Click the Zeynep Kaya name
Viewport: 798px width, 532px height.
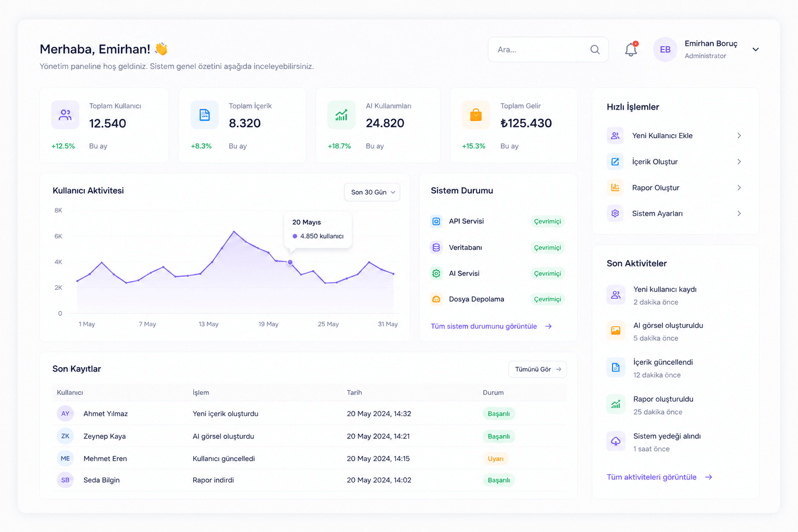tap(104, 436)
